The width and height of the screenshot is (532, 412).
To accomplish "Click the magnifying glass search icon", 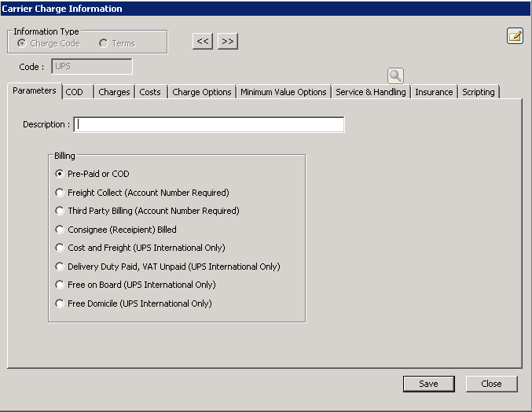I will (x=395, y=75).
